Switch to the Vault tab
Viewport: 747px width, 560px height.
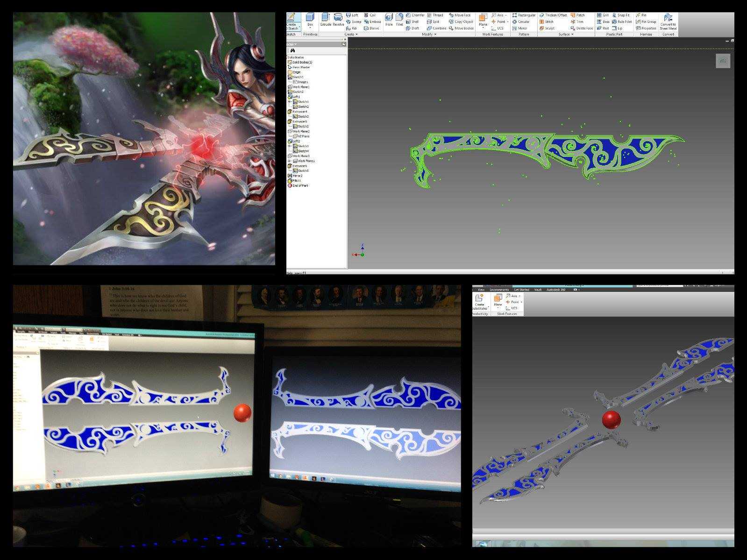point(538,290)
